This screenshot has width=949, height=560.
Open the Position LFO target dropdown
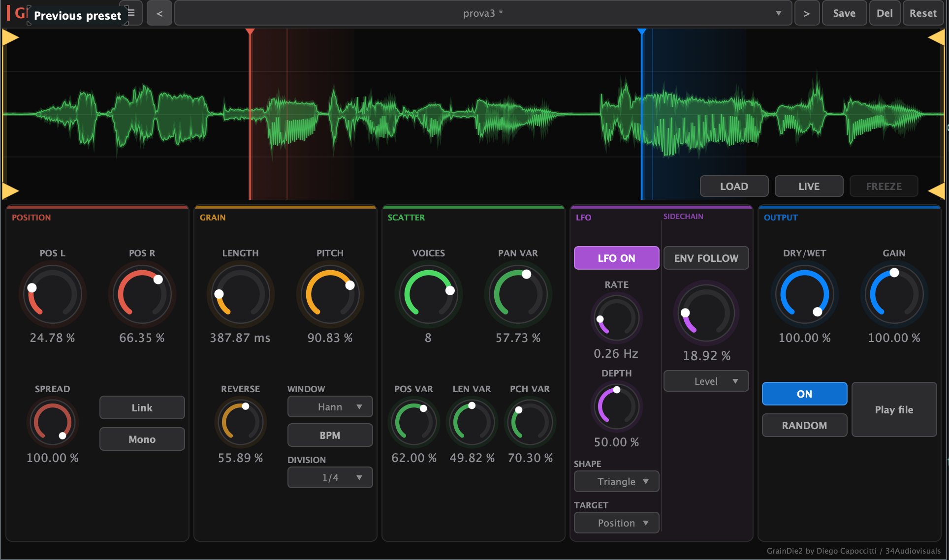(x=616, y=523)
